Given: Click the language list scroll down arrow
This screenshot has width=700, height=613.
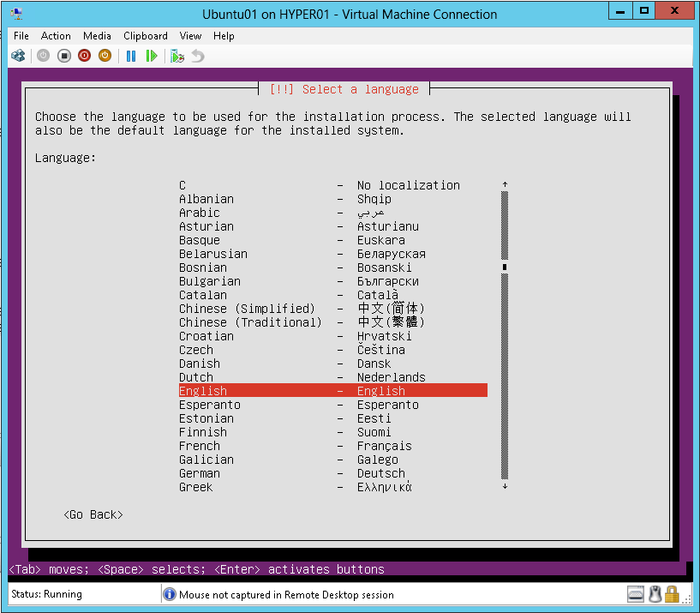Looking at the screenshot, I should [x=505, y=486].
